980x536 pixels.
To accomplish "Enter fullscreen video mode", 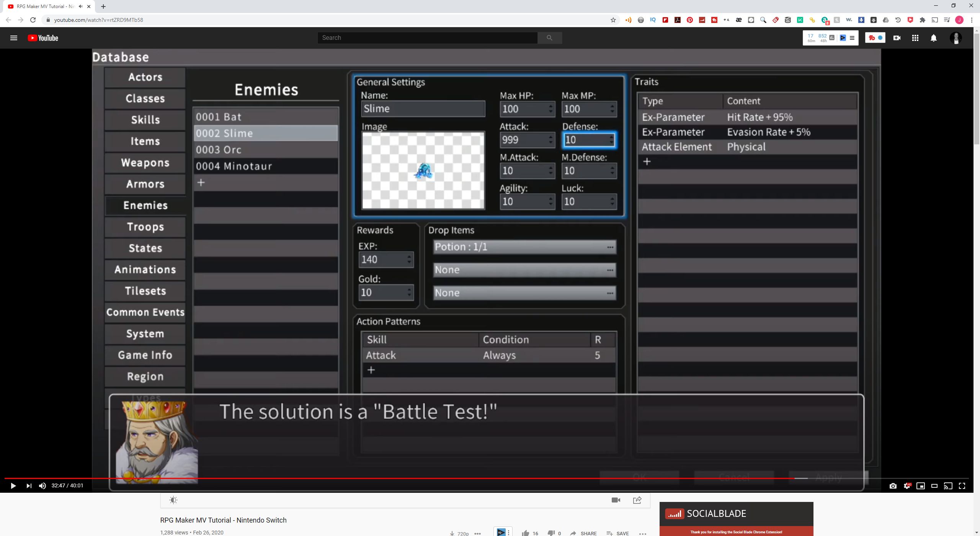I will (x=962, y=486).
